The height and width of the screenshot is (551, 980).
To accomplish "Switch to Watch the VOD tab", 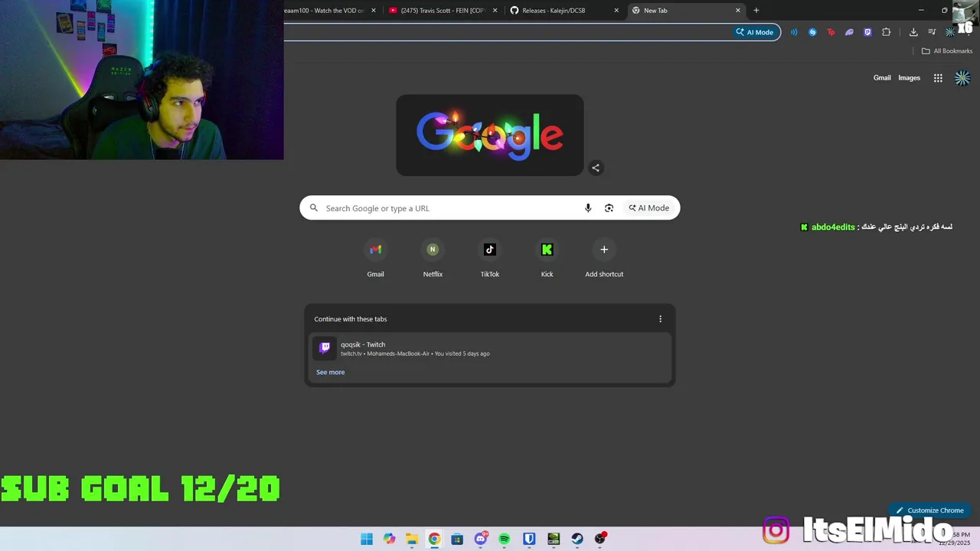I will (x=333, y=11).
